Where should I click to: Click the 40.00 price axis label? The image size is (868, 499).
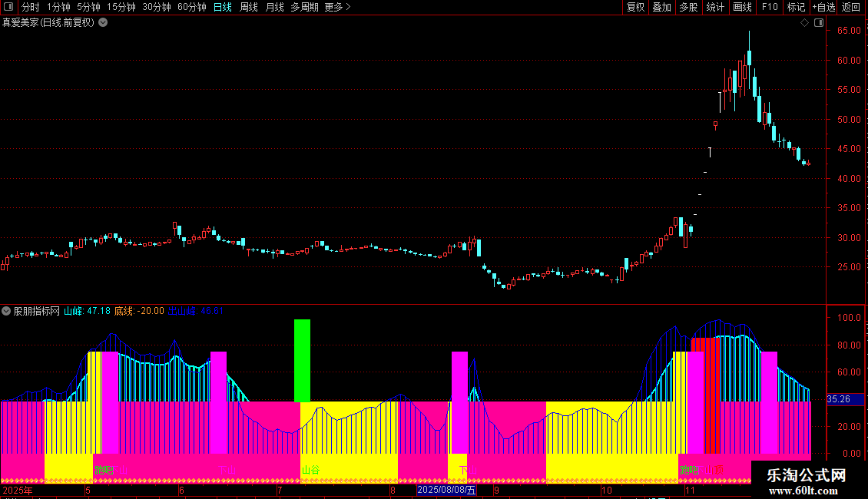coord(849,179)
